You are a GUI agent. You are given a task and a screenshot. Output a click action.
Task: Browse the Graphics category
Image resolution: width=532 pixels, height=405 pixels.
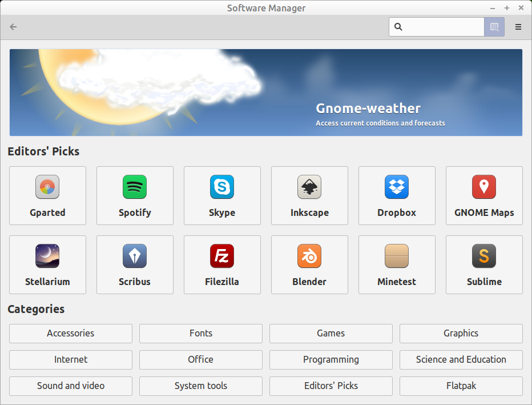(x=461, y=334)
